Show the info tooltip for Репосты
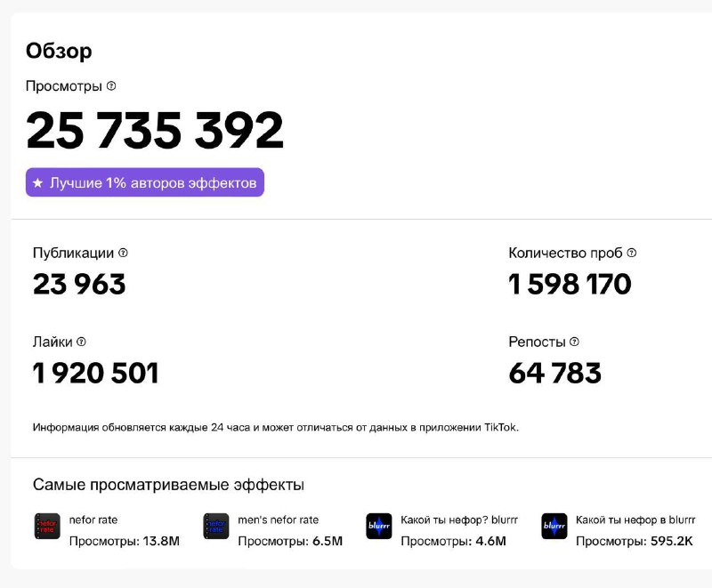Viewport: 712px width, 588px height. pos(574,342)
